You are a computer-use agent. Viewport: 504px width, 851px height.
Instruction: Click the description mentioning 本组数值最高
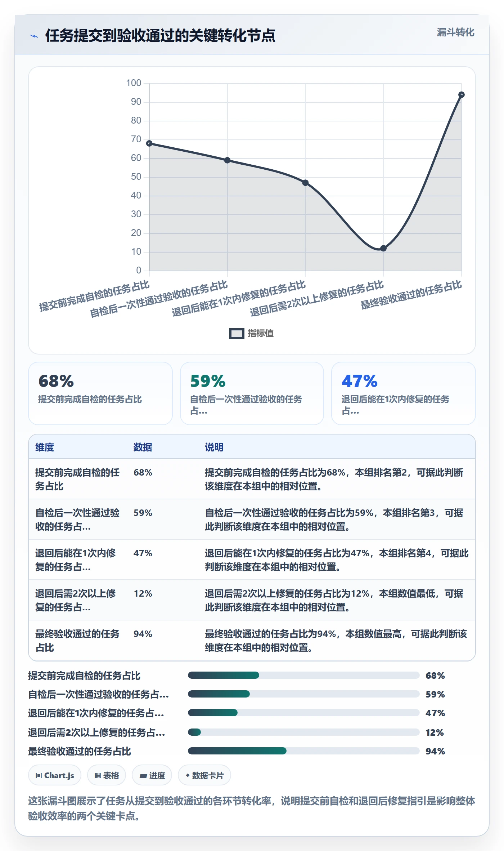tap(336, 641)
